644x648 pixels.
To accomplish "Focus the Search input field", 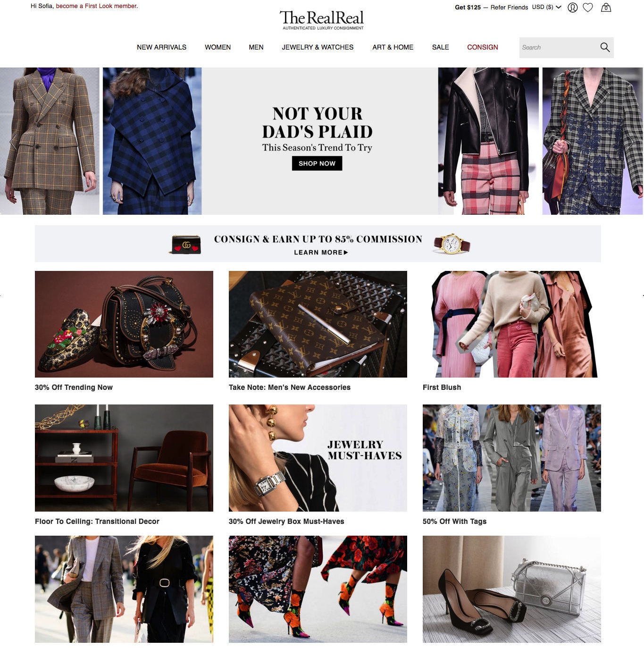I will pyautogui.click(x=557, y=47).
